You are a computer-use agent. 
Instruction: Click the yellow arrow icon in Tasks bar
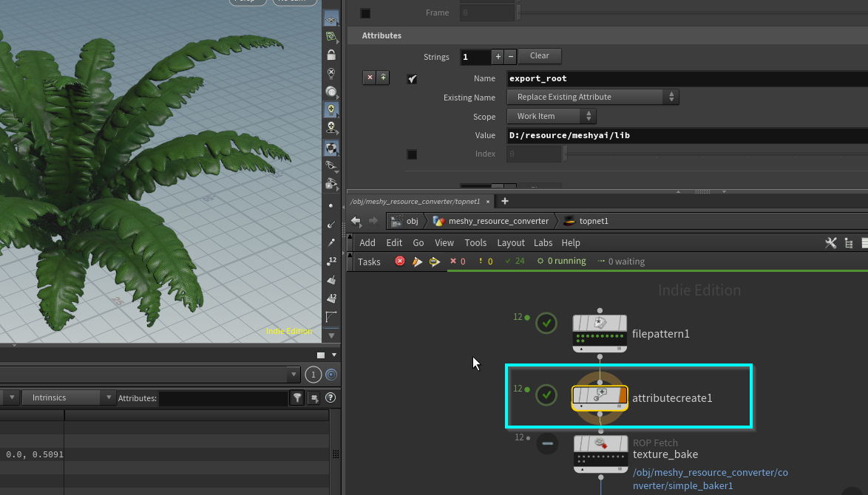coord(435,261)
